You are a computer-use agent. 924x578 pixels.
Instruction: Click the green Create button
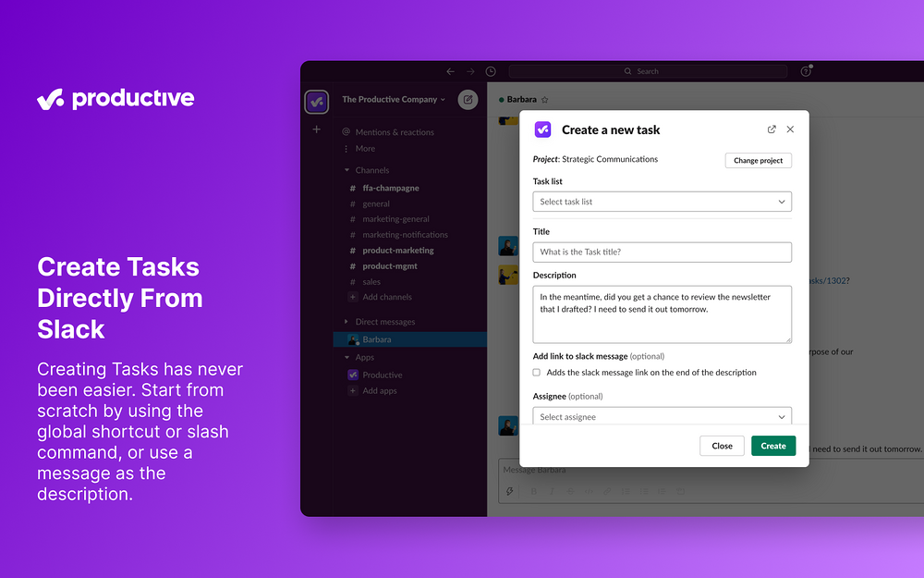(x=773, y=446)
